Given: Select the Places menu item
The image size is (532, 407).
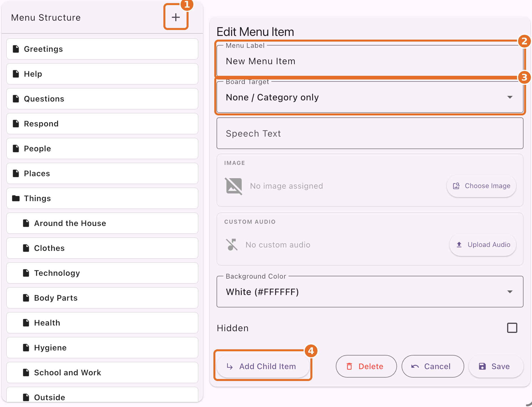Looking at the screenshot, I should (102, 173).
